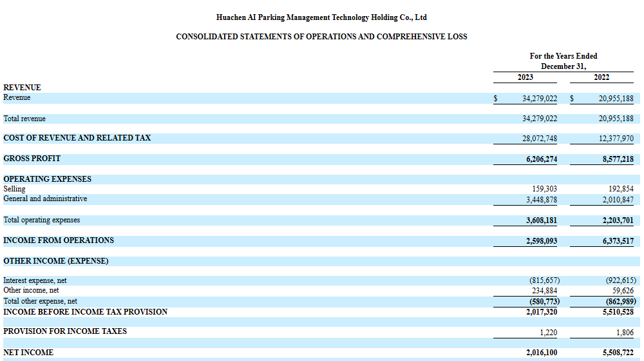644x361 pixels.
Task: Click the OPERATING EXPENSES heading
Action: [47, 179]
